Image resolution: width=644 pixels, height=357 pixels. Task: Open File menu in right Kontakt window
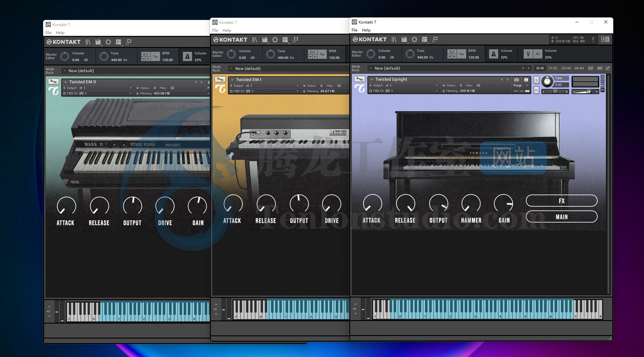(x=354, y=30)
